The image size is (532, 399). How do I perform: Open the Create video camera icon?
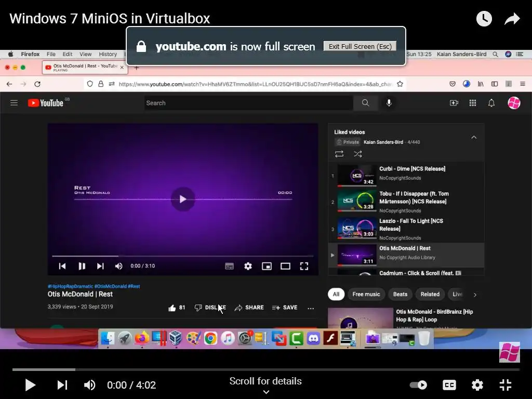[x=454, y=103]
